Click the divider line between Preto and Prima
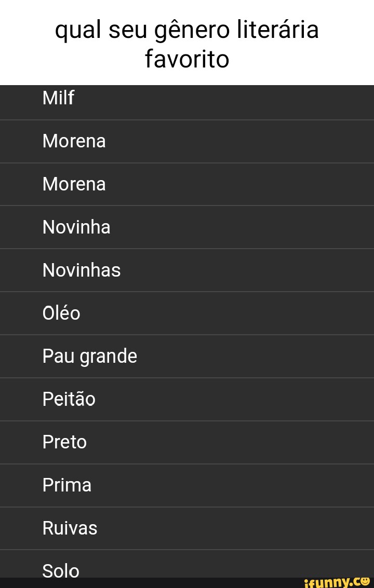 click(187, 464)
